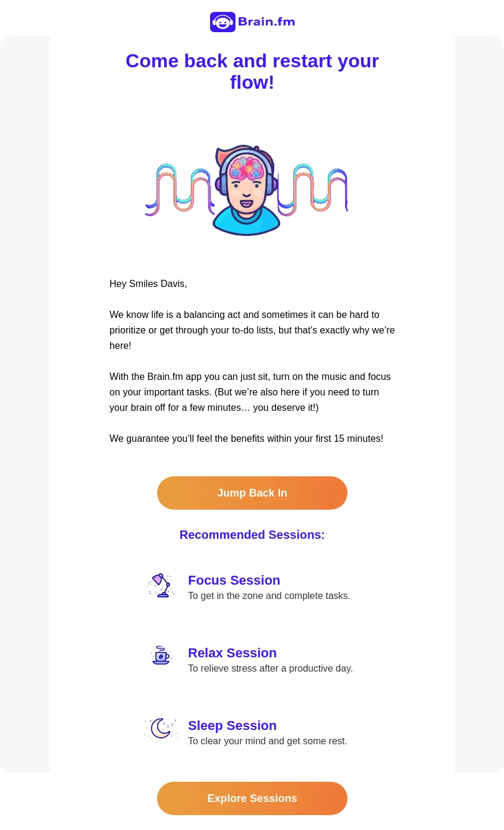Viewport: 504px width, 830px height.
Task: Click the smiley face inside the Brain.fm logo
Action: coord(223,22)
